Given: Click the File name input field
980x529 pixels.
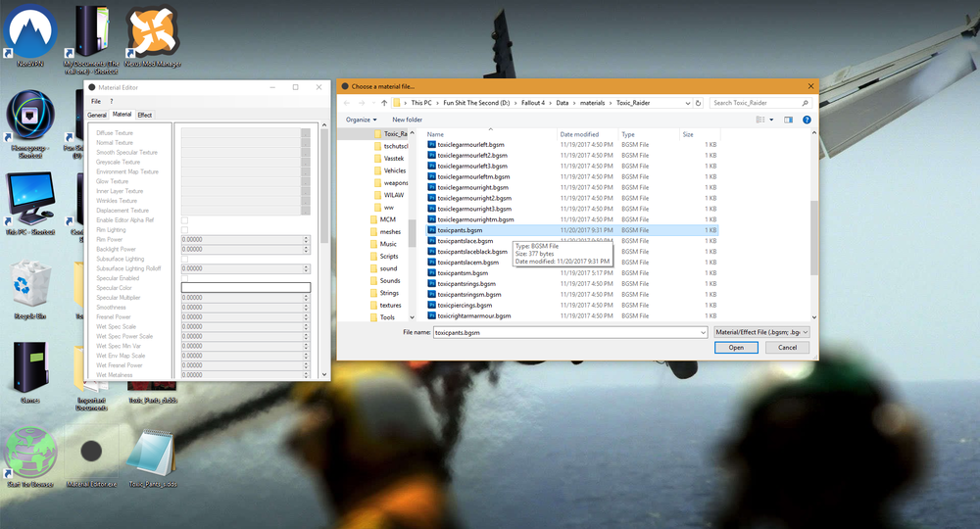Looking at the screenshot, I should [566, 333].
